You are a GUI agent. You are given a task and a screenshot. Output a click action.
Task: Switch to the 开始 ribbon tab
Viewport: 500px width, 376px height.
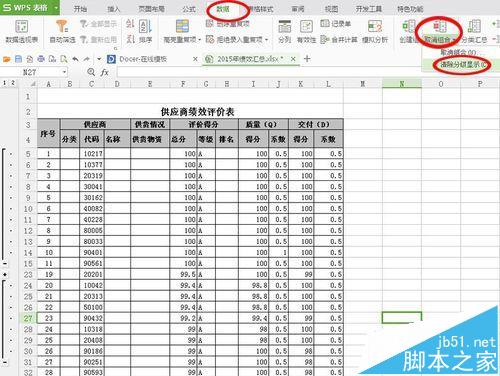80,9
